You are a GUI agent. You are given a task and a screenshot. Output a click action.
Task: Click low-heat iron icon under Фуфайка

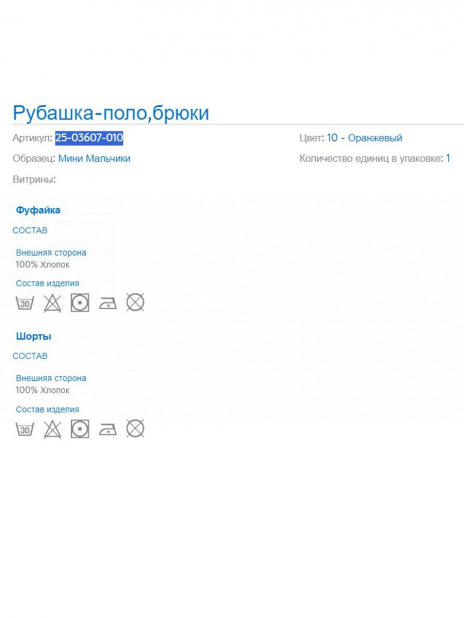click(108, 303)
